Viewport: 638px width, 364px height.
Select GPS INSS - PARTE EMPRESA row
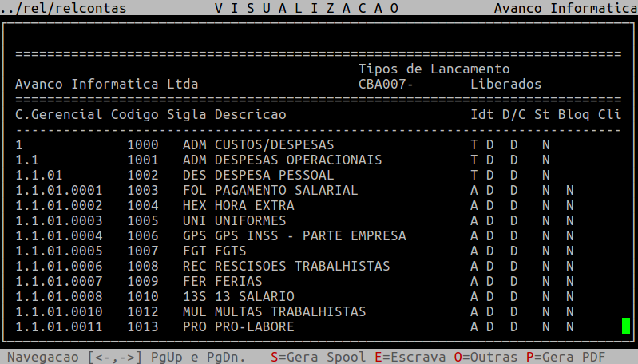(310, 235)
